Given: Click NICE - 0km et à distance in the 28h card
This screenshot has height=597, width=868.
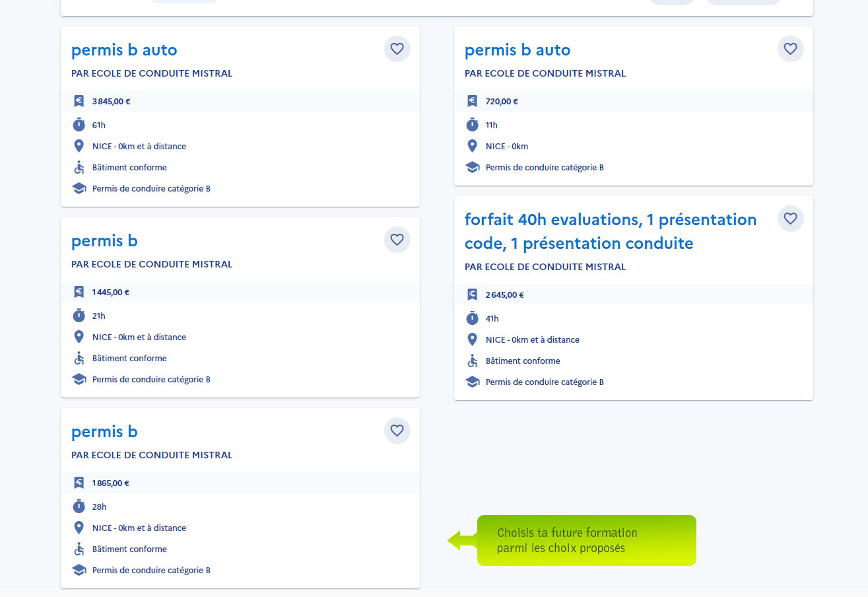Looking at the screenshot, I should click(139, 528).
